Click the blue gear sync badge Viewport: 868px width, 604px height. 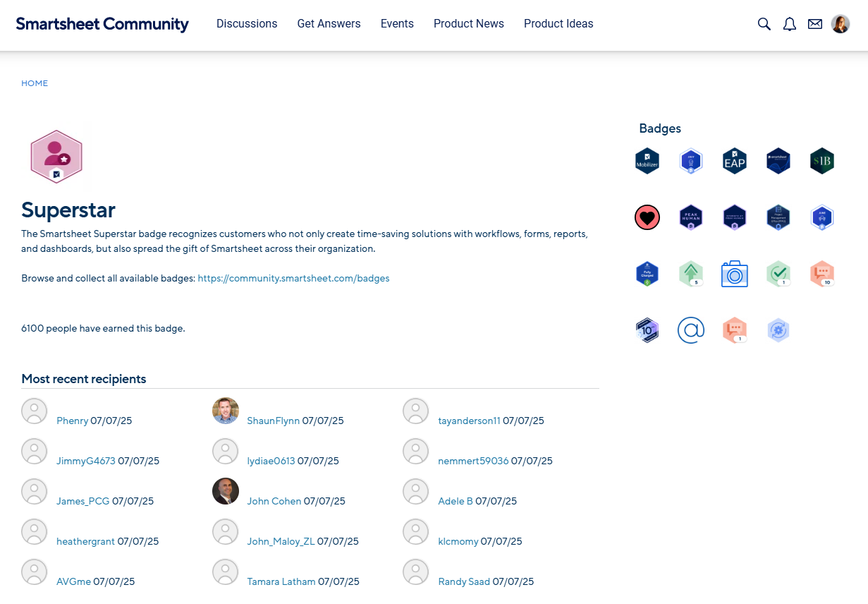pos(778,330)
